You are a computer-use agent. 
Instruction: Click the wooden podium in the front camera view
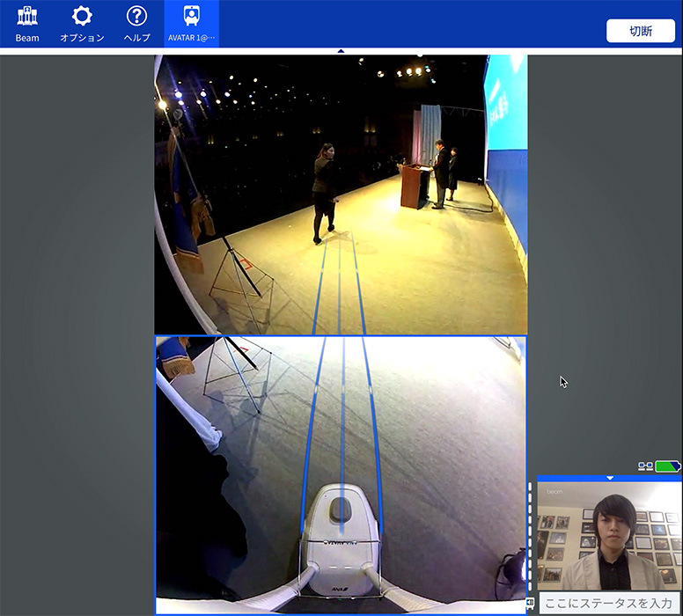click(413, 185)
